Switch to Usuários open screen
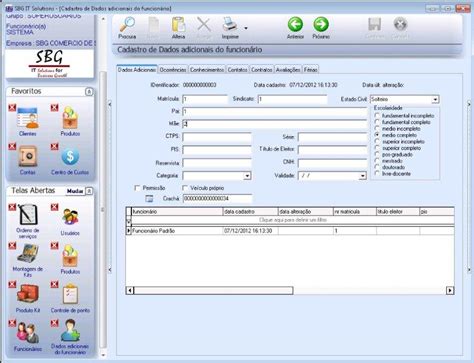Screen dimensions: 474x363 70,217
